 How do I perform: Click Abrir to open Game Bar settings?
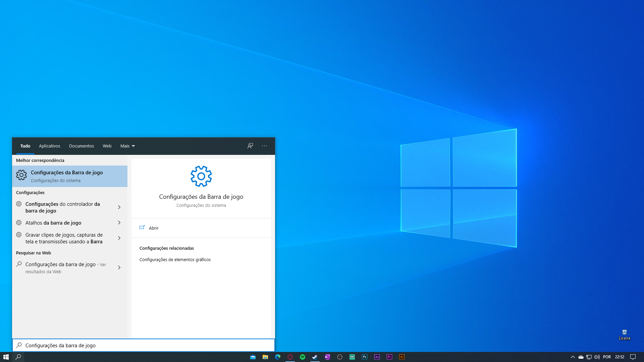(x=153, y=228)
